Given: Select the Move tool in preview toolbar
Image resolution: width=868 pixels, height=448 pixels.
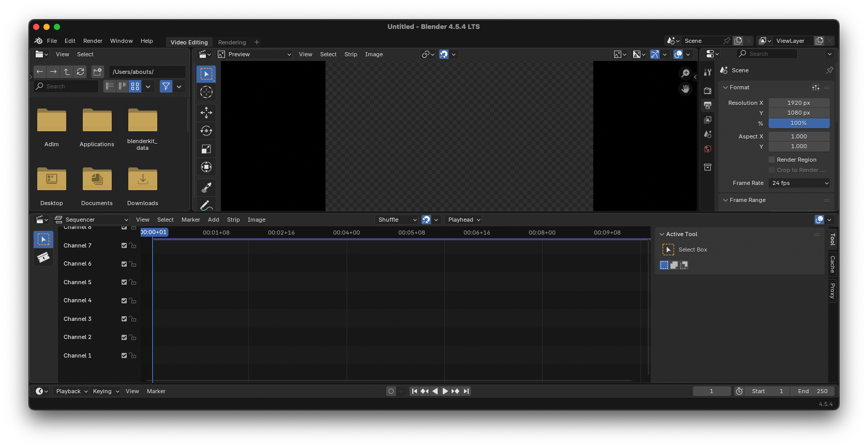Looking at the screenshot, I should (x=206, y=112).
